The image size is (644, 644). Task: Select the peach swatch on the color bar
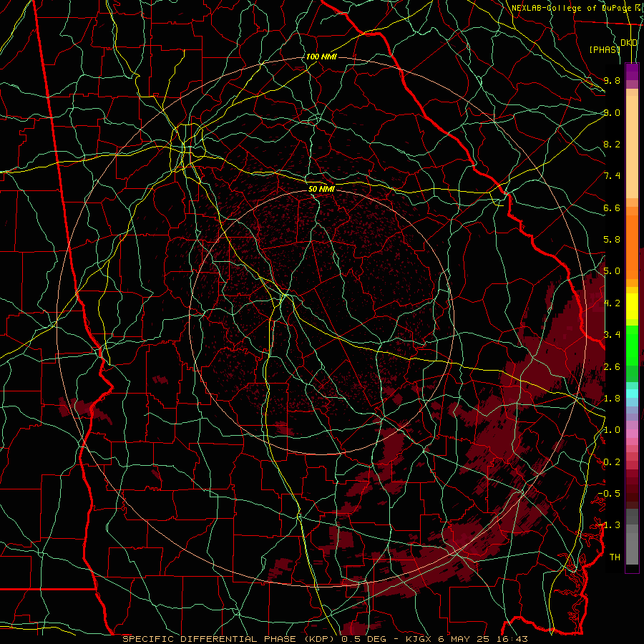[632, 148]
